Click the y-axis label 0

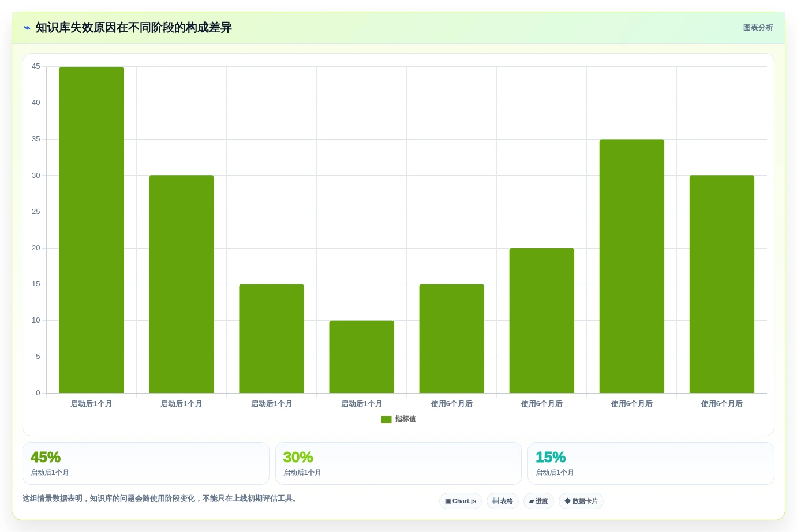click(38, 393)
